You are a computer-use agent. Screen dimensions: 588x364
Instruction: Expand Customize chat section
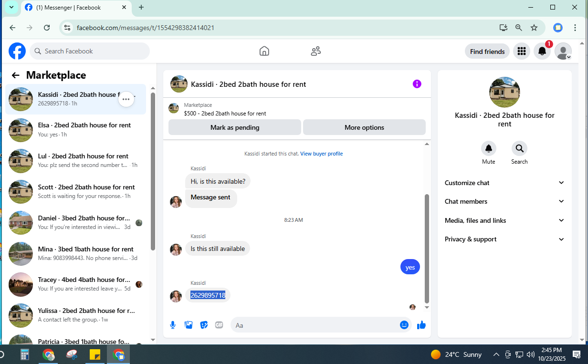coord(504,183)
